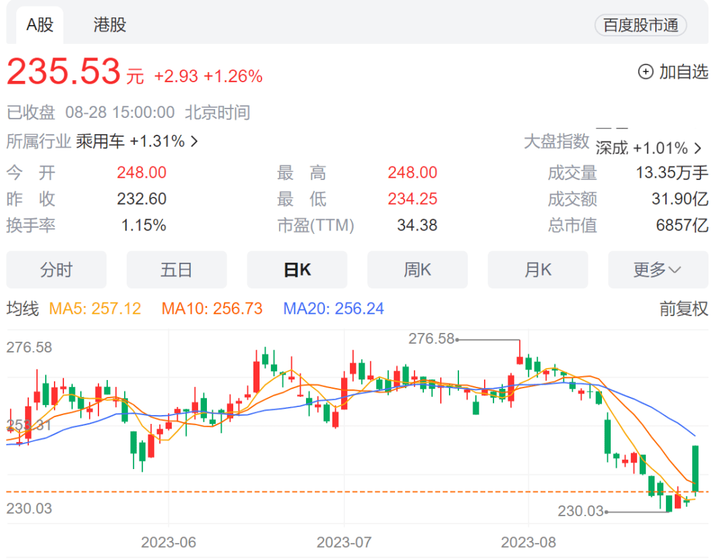This screenshot has width=728, height=560.
Task: Expand the 深成 market index arrow
Action: tap(698, 148)
